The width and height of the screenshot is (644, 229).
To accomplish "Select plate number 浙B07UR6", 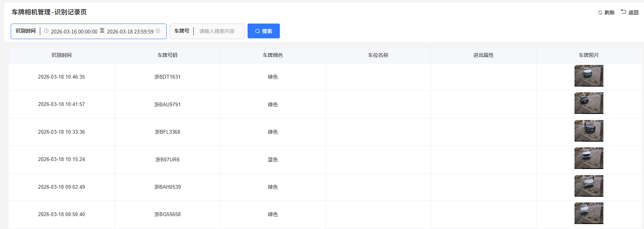I will (x=167, y=160).
